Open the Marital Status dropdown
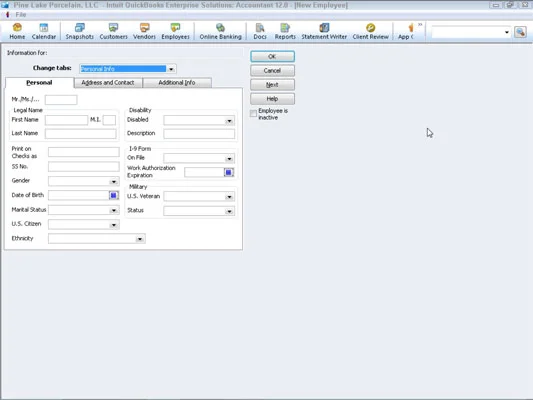The width and height of the screenshot is (533, 400). (114, 210)
